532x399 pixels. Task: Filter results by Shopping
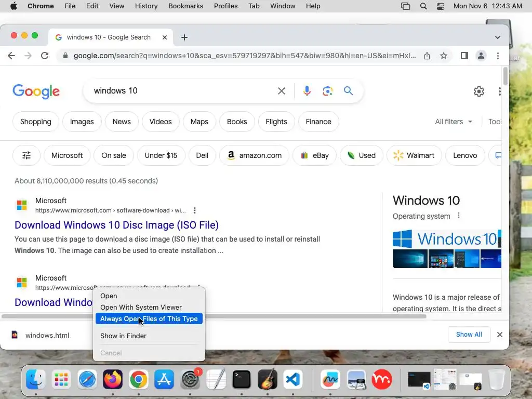click(x=36, y=122)
